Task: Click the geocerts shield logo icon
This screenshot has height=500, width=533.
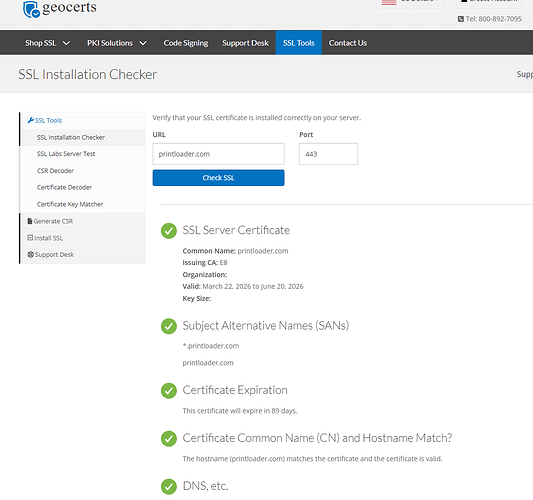Action: click(31, 9)
